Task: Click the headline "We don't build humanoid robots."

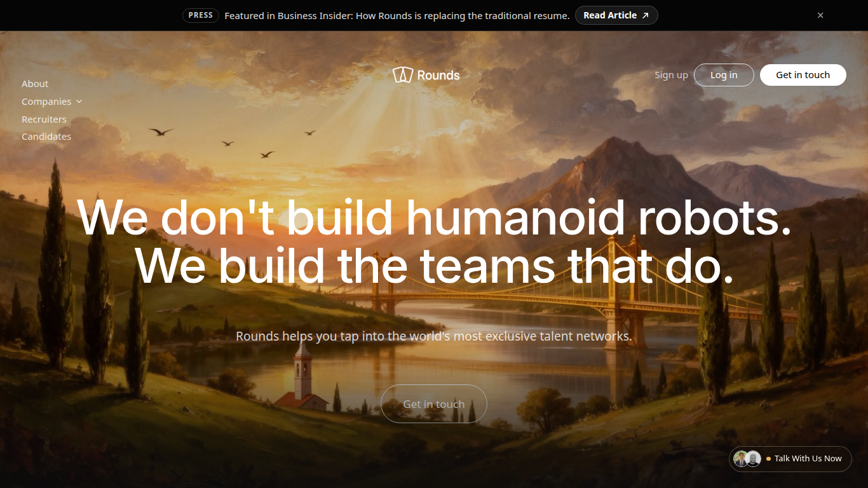Action: [x=435, y=218]
